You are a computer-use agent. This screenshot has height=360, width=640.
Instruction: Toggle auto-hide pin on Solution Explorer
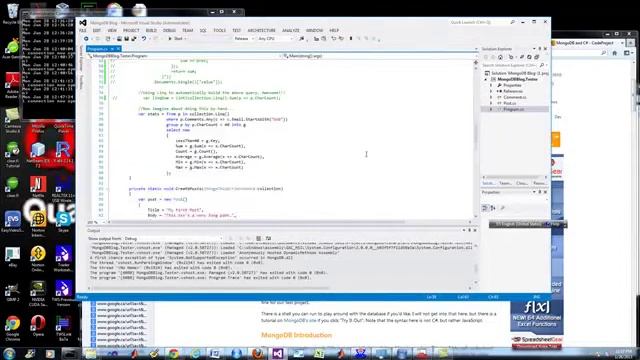coord(540,49)
